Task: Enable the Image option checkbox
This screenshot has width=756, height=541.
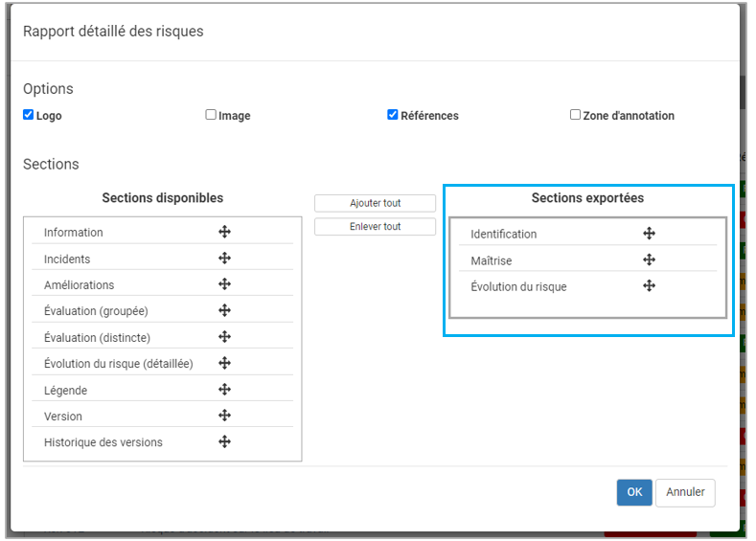Action: coord(211,115)
